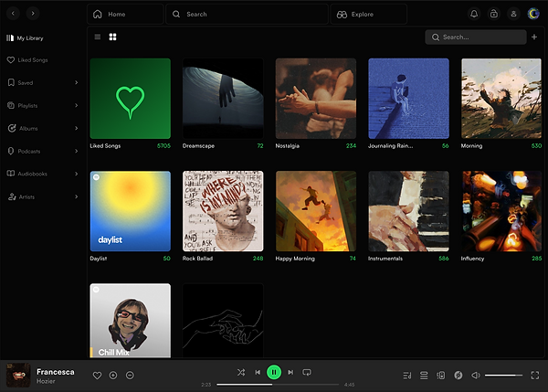Click the Nostalgia playlist title text
The image size is (548, 392).
pyautogui.click(x=288, y=146)
